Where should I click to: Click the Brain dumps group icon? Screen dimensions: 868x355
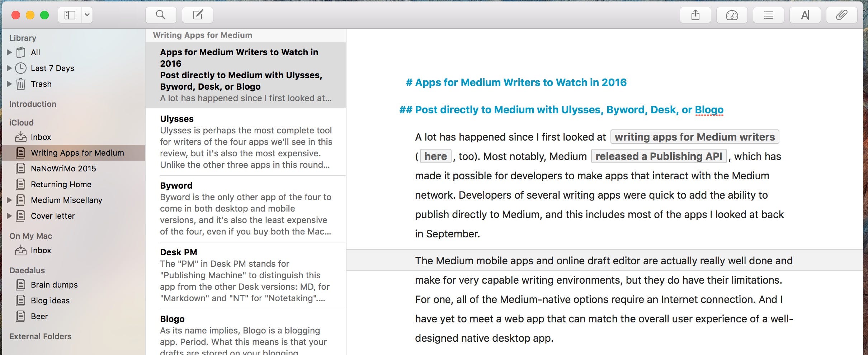click(21, 285)
